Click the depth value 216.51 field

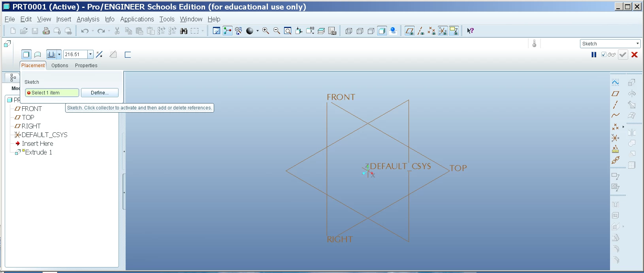pyautogui.click(x=75, y=55)
